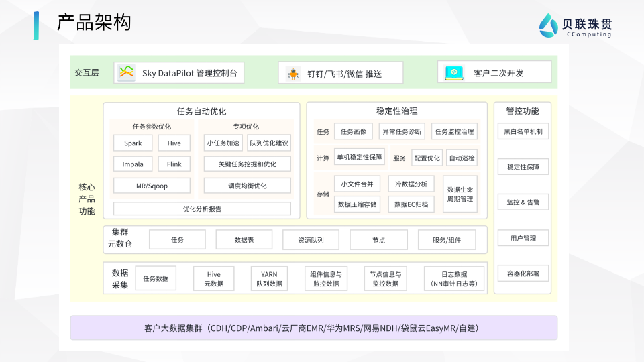Click the 任务参数优化 subheading
The width and height of the screenshot is (644, 362).
coord(152,127)
